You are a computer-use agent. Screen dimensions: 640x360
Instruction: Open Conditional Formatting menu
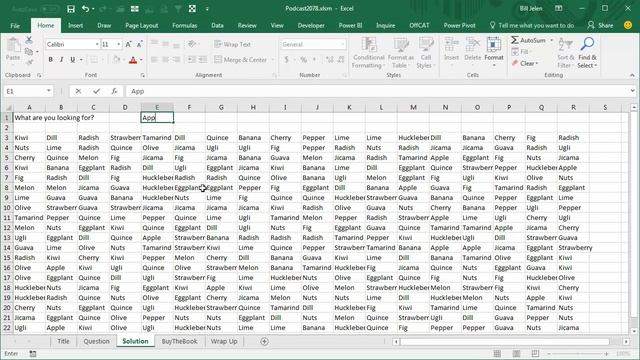(369, 53)
